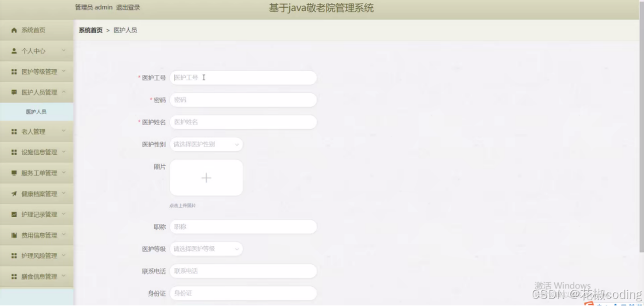Viewport: 644px width, 306px height.
Task: Click the monitor icon beside 服务工单管理
Action: 14,173
